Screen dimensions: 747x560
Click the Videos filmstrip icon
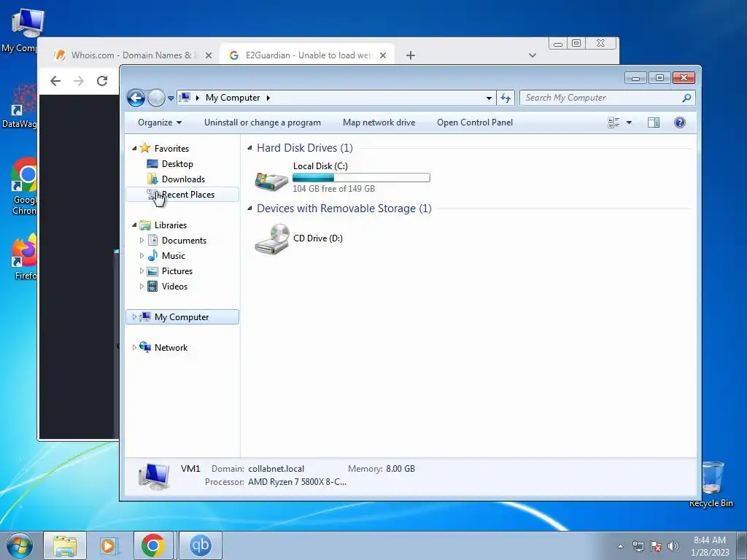152,286
